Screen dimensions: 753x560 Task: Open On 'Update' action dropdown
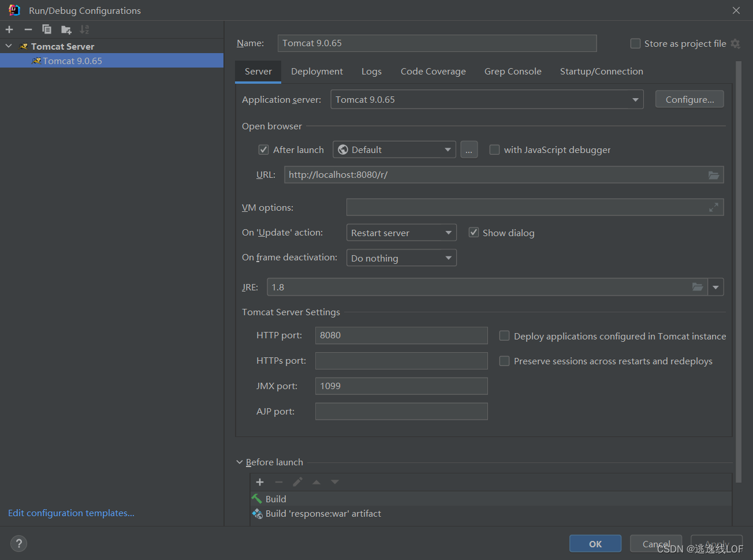[x=401, y=233]
